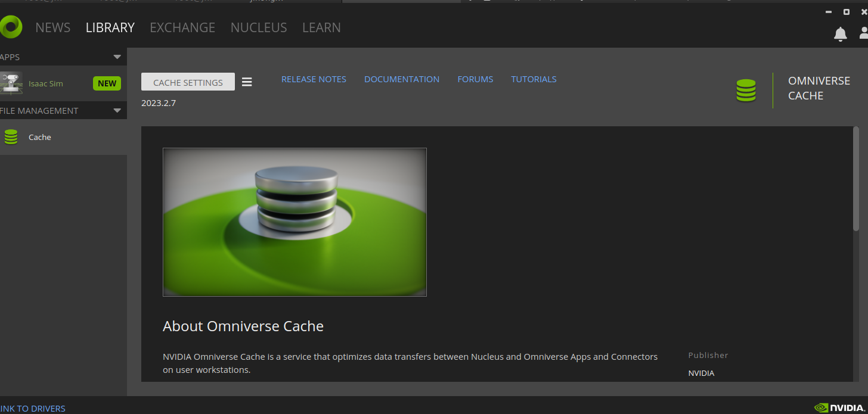The width and height of the screenshot is (868, 414).
Task: Select Cache under File Management
Action: pos(63,137)
